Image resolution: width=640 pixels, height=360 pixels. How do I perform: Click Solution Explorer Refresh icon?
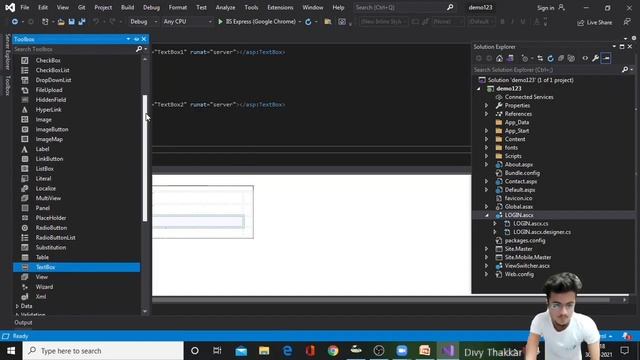[x=550, y=58]
